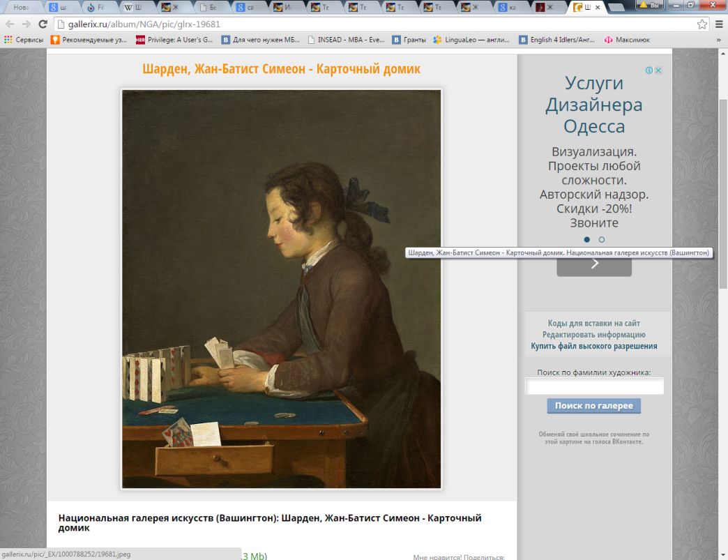The image size is (728, 560).
Task: Close the advertisement with the X icon
Action: point(658,70)
